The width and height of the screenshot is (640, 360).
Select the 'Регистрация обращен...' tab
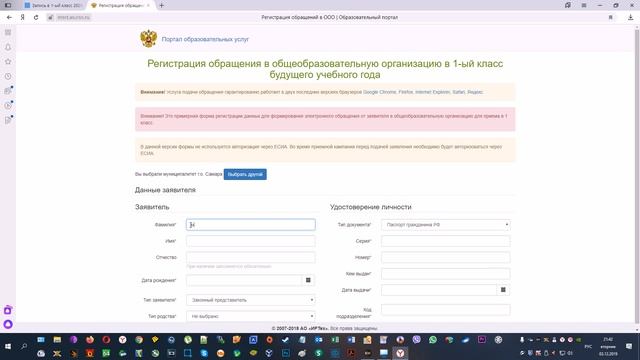click(121, 5)
